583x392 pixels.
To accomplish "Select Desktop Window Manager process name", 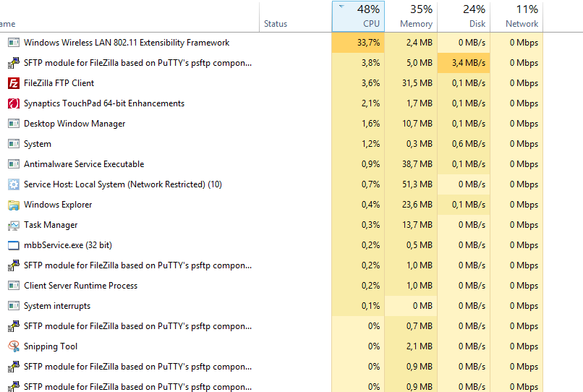I will 75,124.
